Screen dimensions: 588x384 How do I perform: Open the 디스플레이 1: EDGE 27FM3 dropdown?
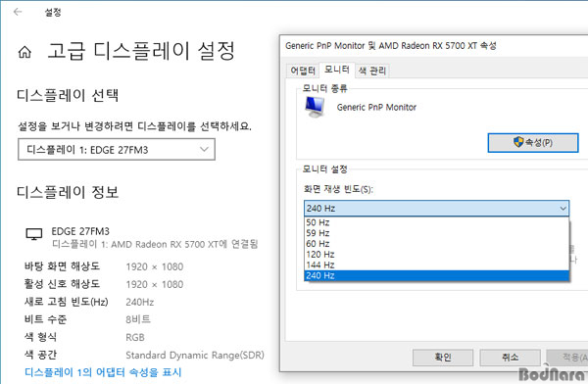tap(117, 150)
